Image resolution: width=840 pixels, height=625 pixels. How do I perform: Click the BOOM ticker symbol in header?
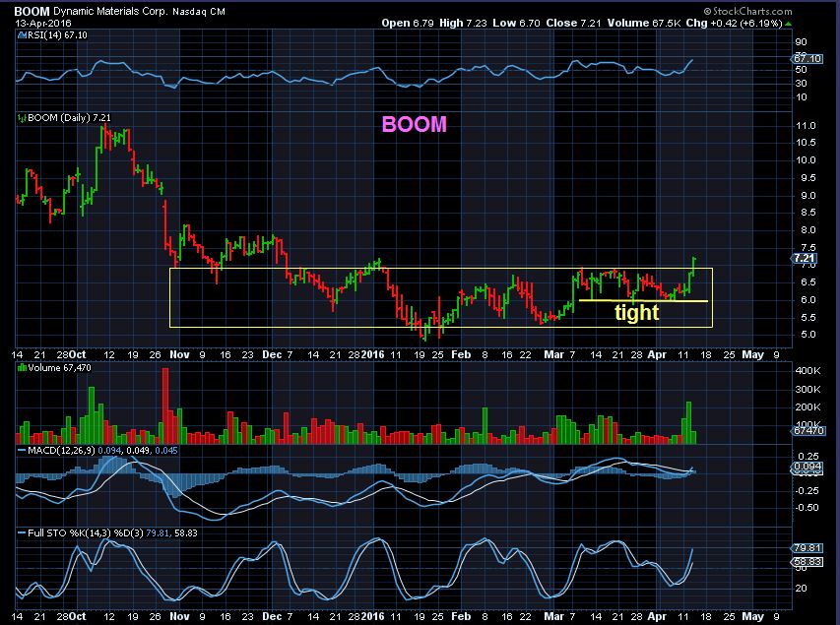click(x=32, y=11)
